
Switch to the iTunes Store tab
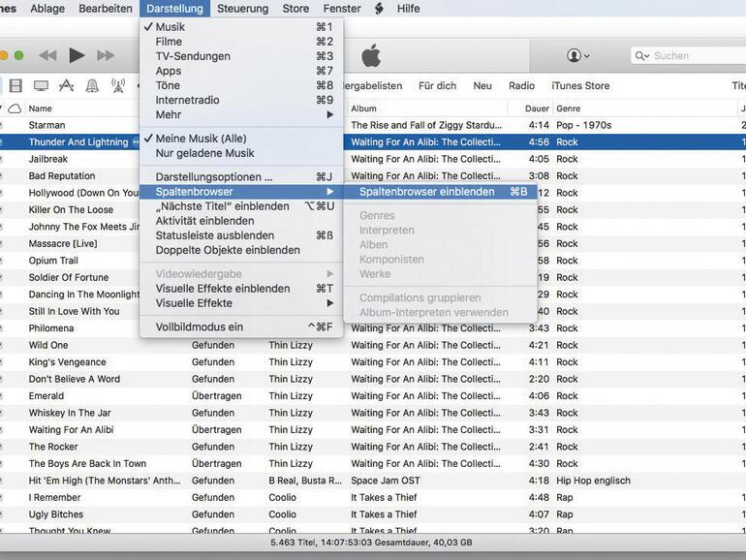tap(580, 86)
